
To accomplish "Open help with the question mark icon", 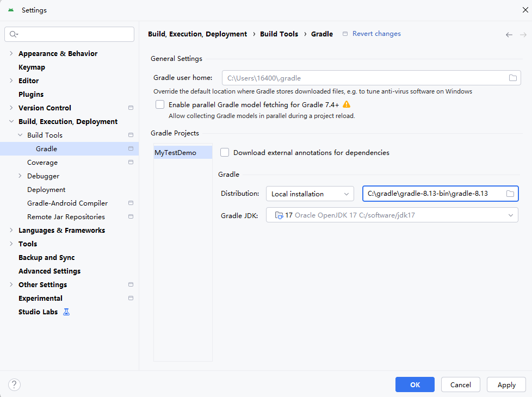I will [x=14, y=384].
